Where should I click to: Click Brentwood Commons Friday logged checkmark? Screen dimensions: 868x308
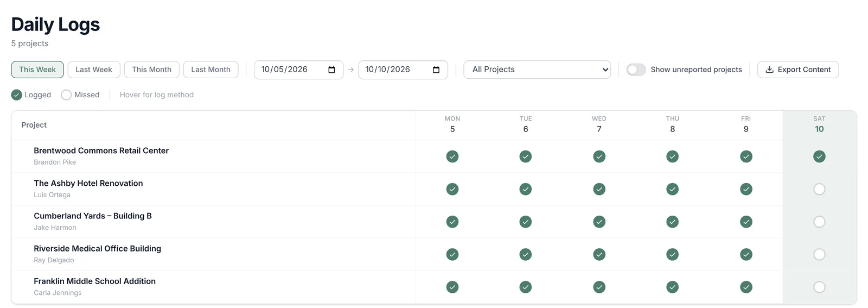[746, 156]
